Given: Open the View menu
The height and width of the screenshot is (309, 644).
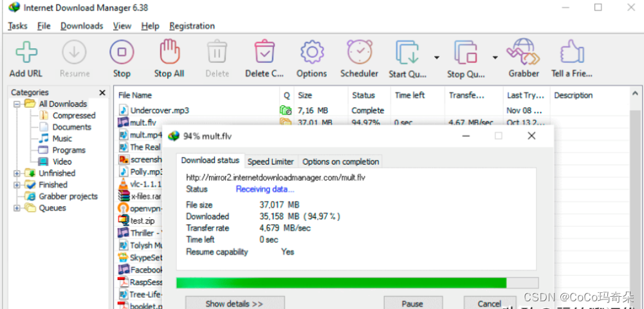Looking at the screenshot, I should [122, 26].
